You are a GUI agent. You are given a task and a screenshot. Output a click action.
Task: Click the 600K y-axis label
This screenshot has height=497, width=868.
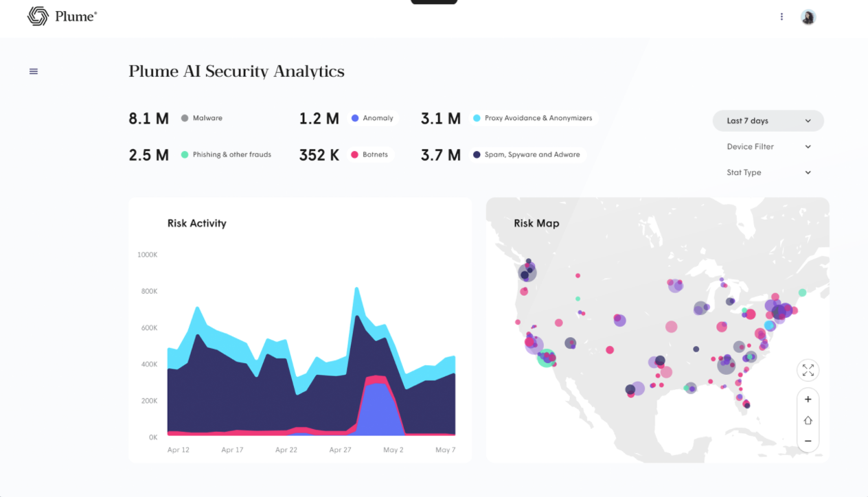150,327
